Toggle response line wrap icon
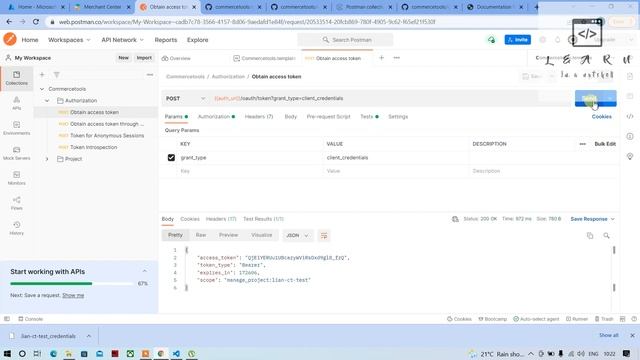This screenshot has height=360, width=640. pos(324,236)
